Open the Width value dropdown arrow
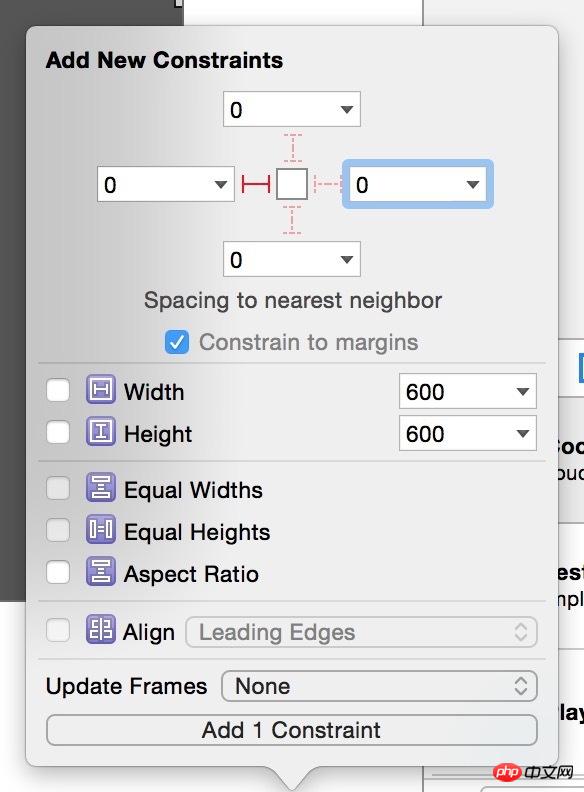 click(523, 391)
